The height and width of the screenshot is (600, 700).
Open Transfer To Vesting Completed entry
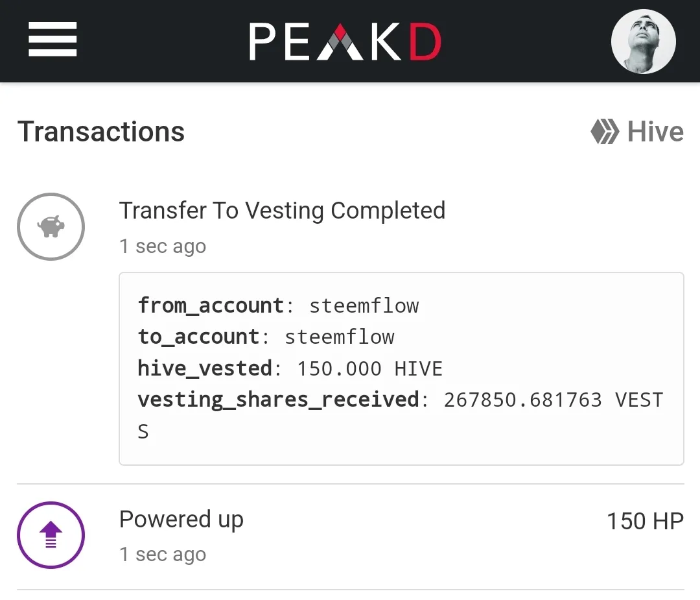pos(282,210)
